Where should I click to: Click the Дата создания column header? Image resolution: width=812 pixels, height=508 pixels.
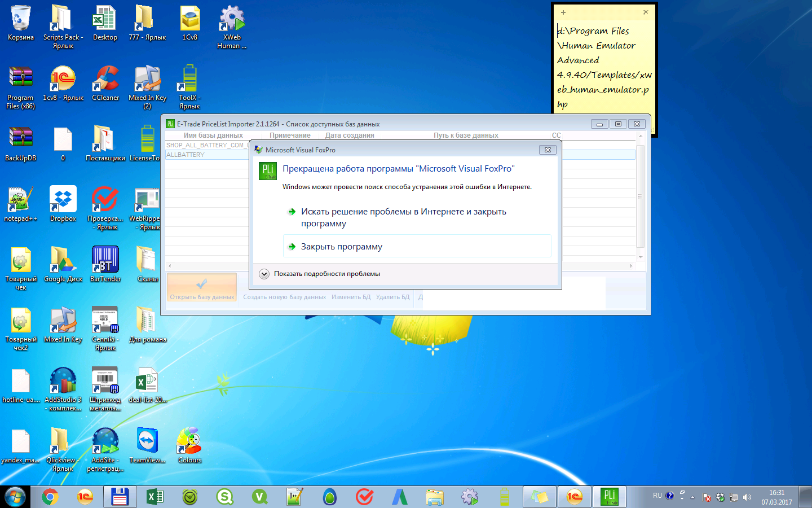(x=350, y=135)
